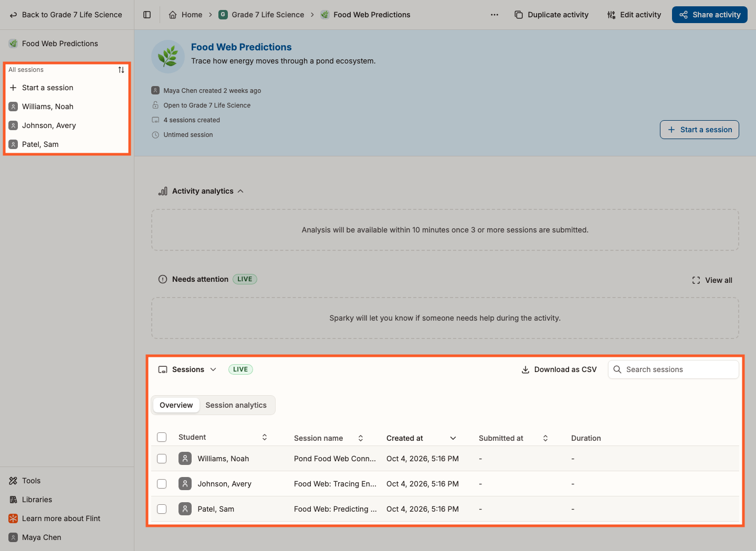Viewport: 756px width, 551px height.
Task: Click the Food Web: Tracing En... session name
Action: pos(335,484)
